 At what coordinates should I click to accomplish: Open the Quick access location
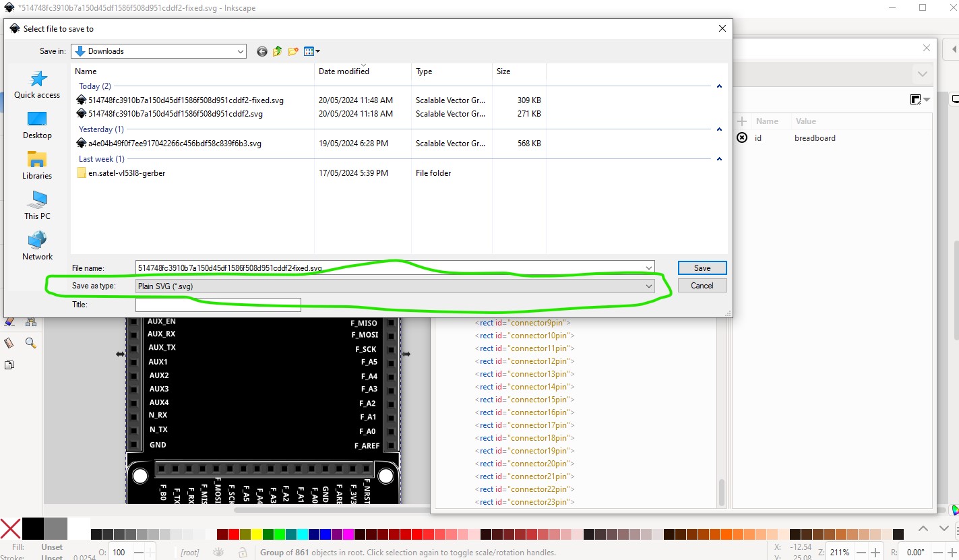coord(37,85)
